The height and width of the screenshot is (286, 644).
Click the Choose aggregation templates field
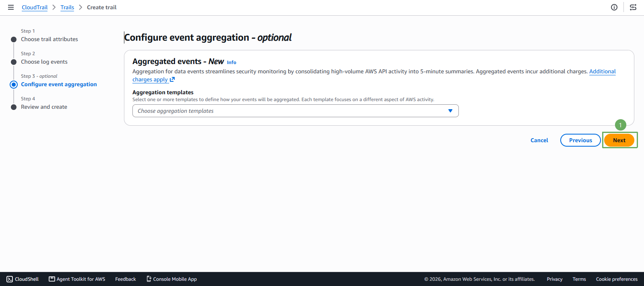295,111
